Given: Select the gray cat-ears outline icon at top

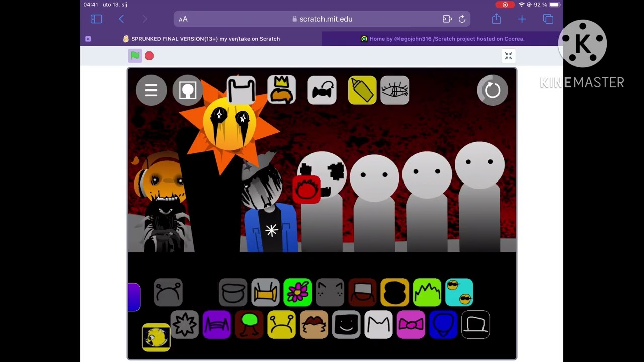Looking at the screenshot, I should (x=241, y=90).
